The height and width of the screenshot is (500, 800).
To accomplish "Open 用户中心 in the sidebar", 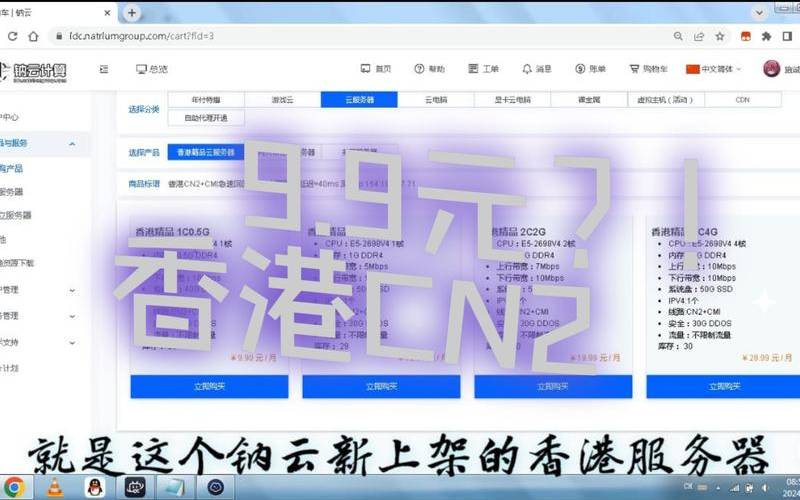I will point(9,117).
